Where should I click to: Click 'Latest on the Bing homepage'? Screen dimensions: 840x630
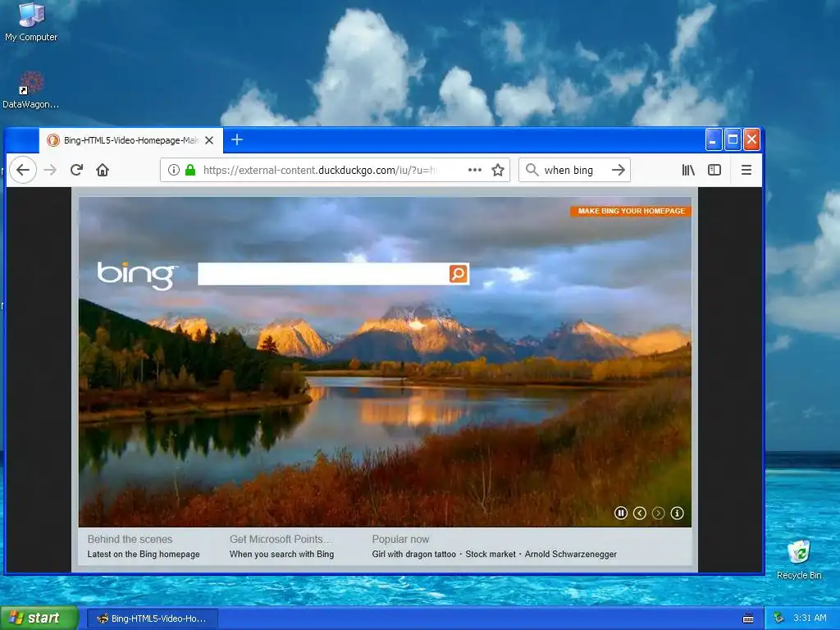click(144, 555)
